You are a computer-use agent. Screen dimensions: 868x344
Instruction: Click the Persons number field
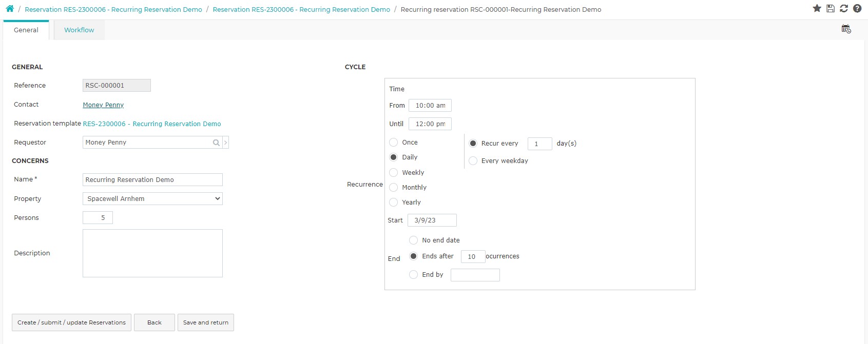tap(98, 218)
